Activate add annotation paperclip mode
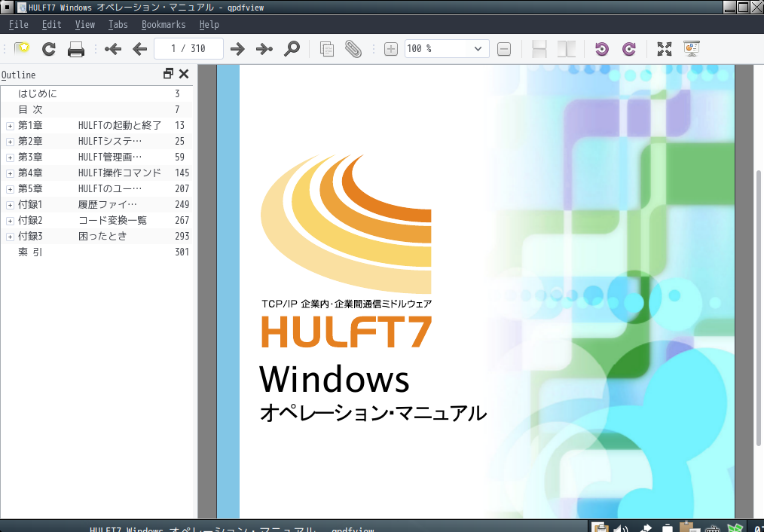764x532 pixels. (x=353, y=49)
